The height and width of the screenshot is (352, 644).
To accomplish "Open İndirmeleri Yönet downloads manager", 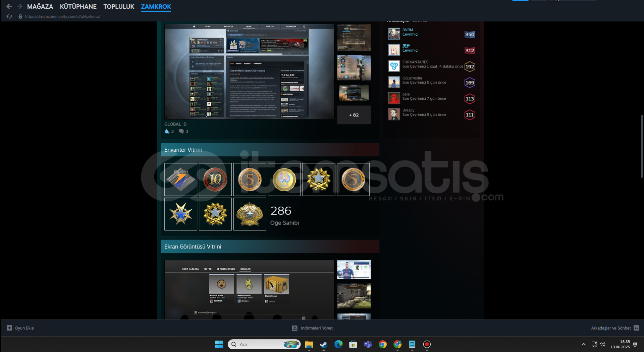I will point(313,328).
